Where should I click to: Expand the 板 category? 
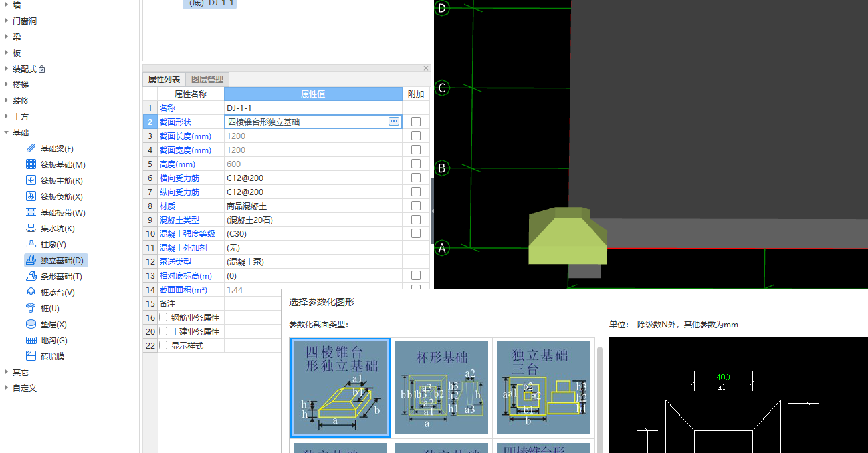6,53
